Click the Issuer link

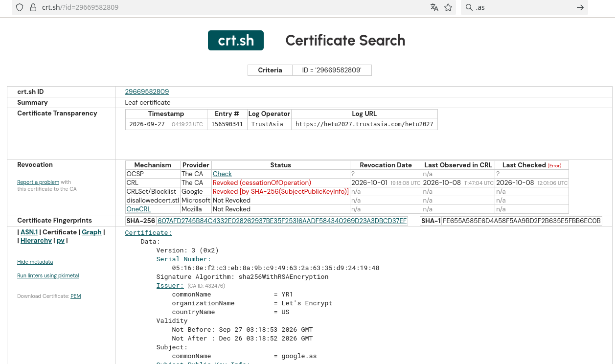click(x=170, y=286)
